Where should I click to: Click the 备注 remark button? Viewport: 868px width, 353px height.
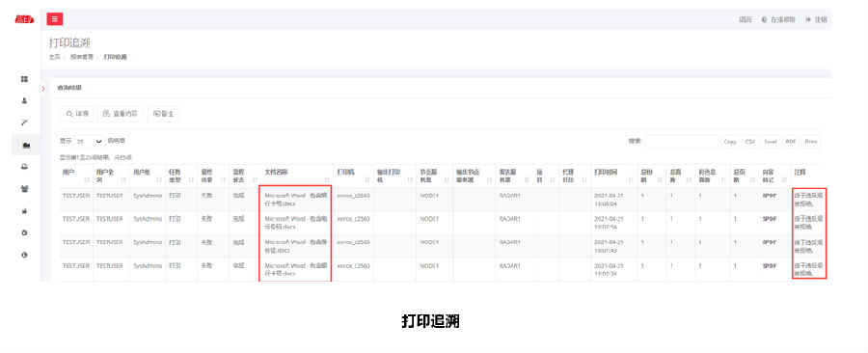[x=163, y=114]
